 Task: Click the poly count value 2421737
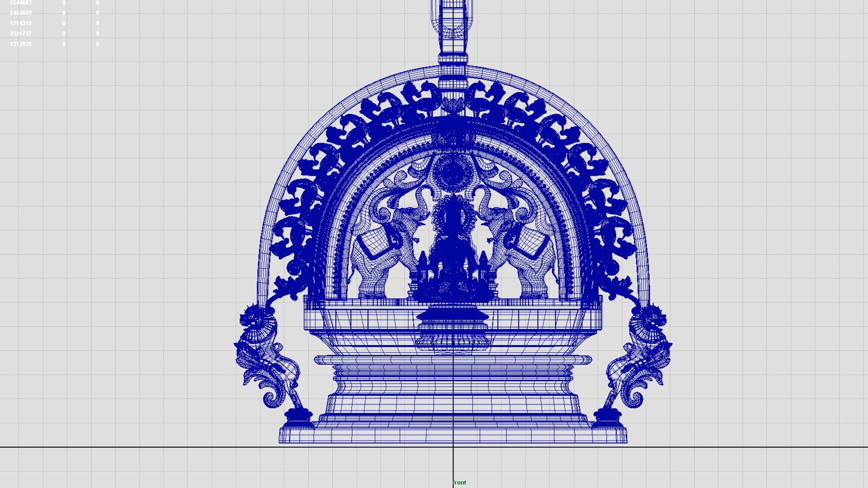click(21, 34)
